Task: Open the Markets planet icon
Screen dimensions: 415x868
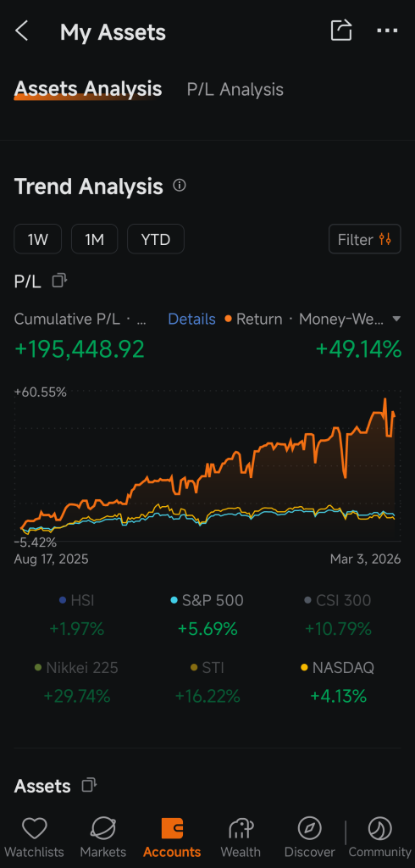Action: coord(103,829)
